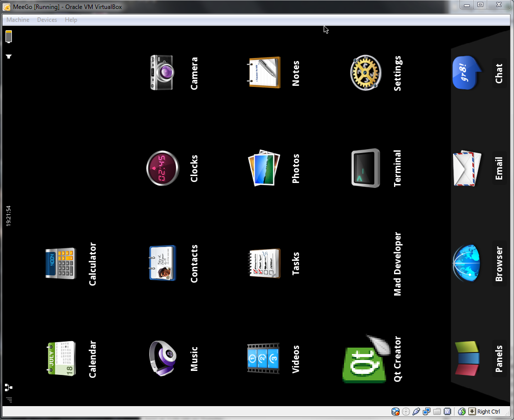Open the Contacts card icon
This screenshot has width=514, height=420.
pos(162,263)
